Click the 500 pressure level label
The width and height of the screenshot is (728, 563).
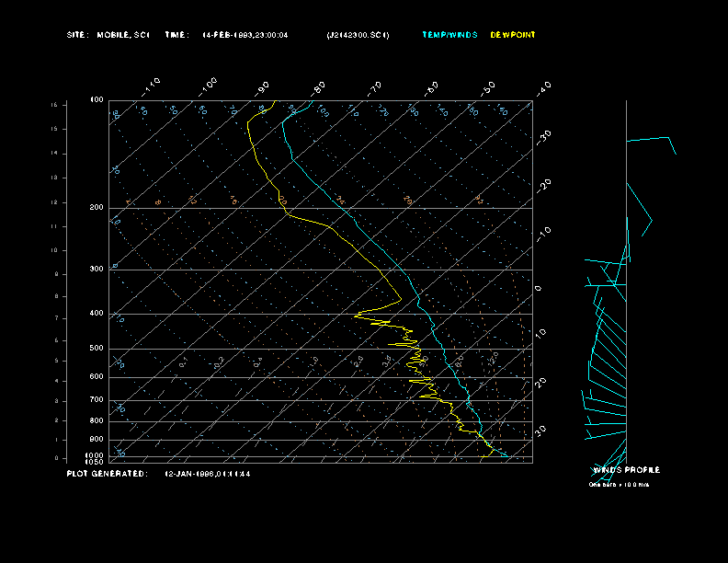97,349
